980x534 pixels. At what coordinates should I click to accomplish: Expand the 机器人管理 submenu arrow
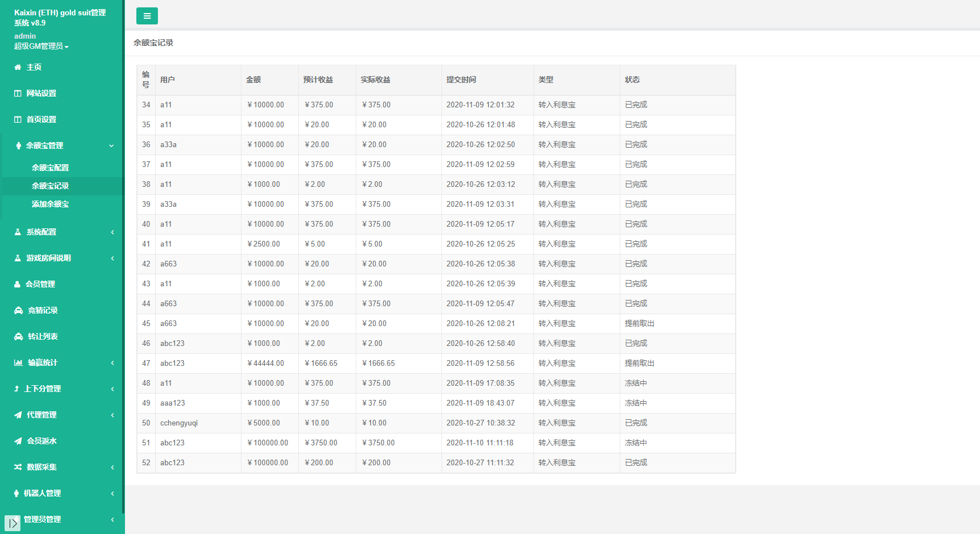(x=112, y=493)
